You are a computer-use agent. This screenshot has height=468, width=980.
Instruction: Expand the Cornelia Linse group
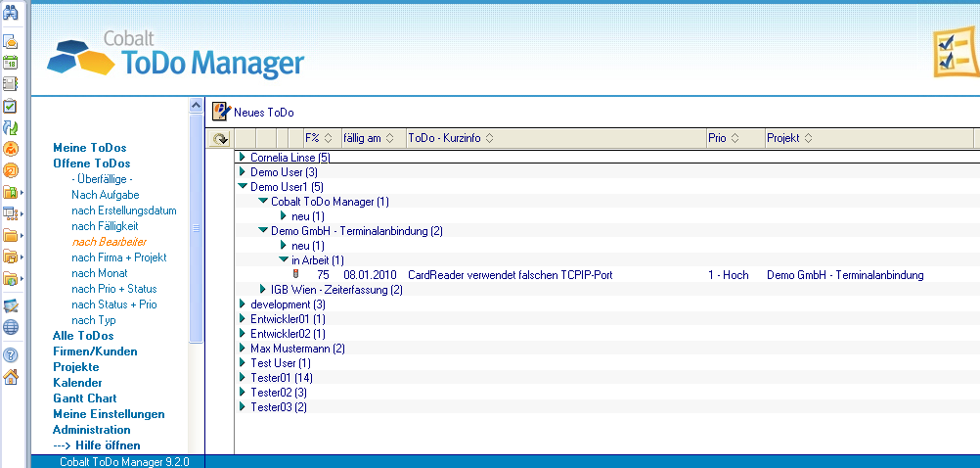click(x=243, y=157)
